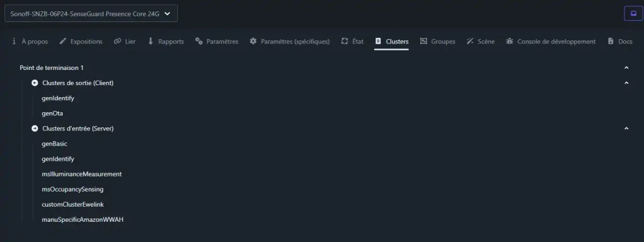Switch to the État tab
The height and width of the screenshot is (242, 644).
coord(353,41)
